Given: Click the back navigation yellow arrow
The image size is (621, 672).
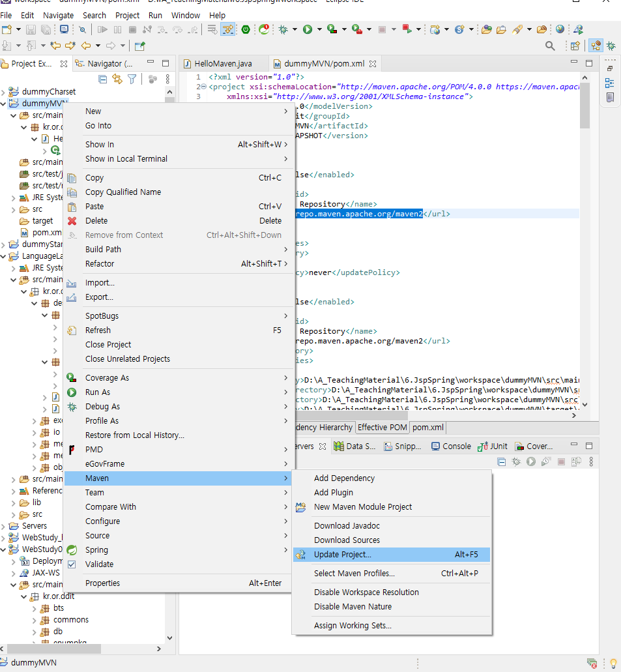Looking at the screenshot, I should pyautogui.click(x=86, y=46).
